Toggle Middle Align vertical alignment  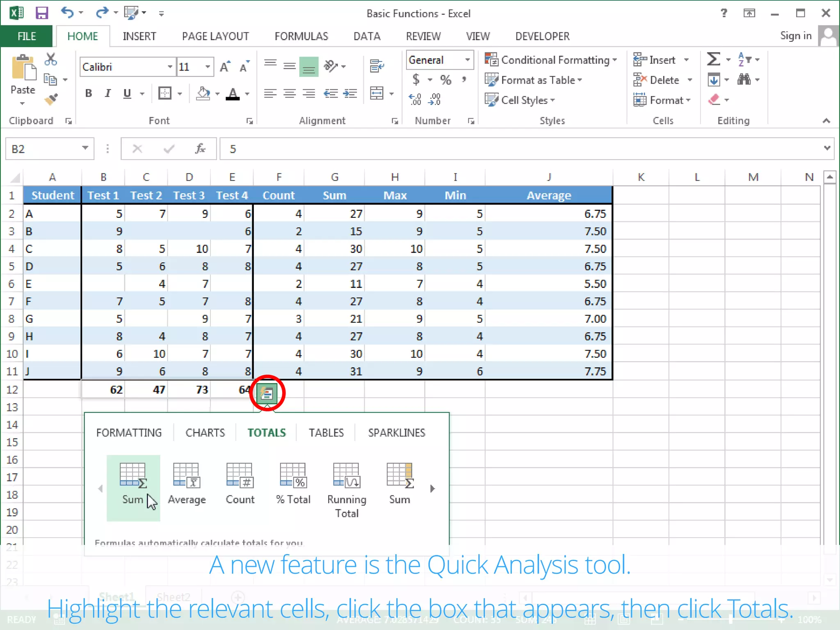coord(290,66)
